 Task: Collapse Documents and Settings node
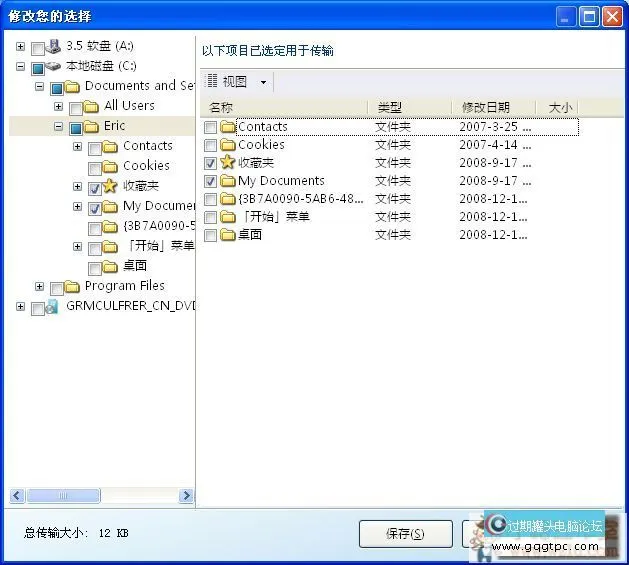click(x=39, y=86)
